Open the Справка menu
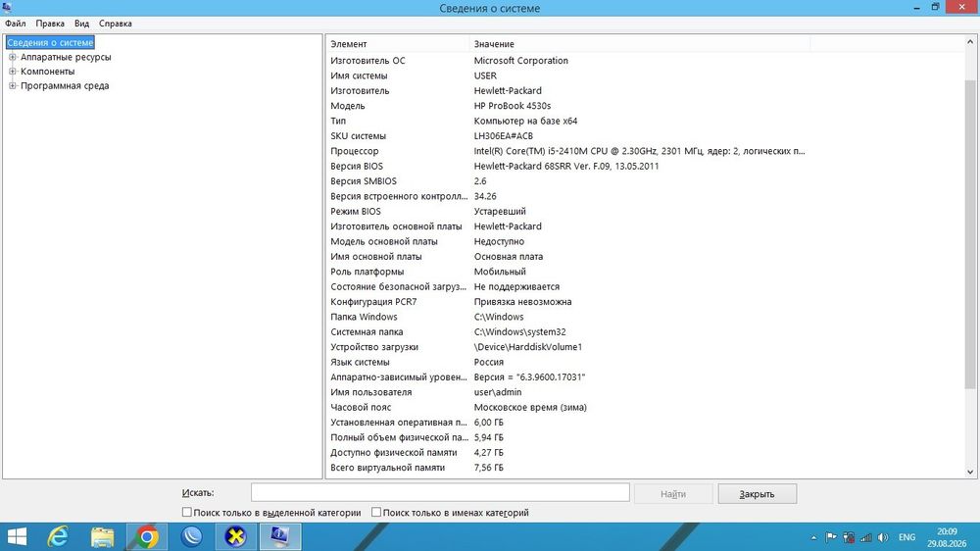The height and width of the screenshot is (551, 980). tap(116, 24)
